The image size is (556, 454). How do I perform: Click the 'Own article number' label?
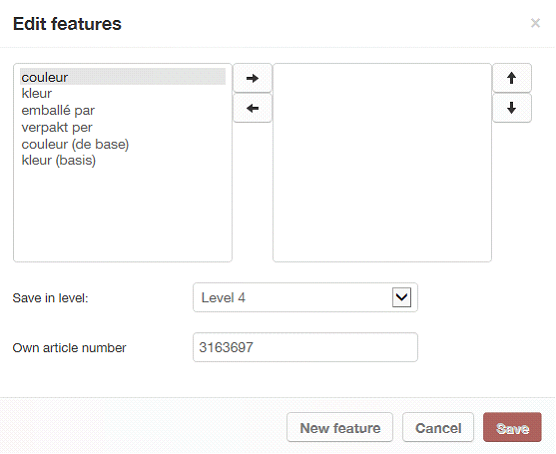tap(69, 348)
